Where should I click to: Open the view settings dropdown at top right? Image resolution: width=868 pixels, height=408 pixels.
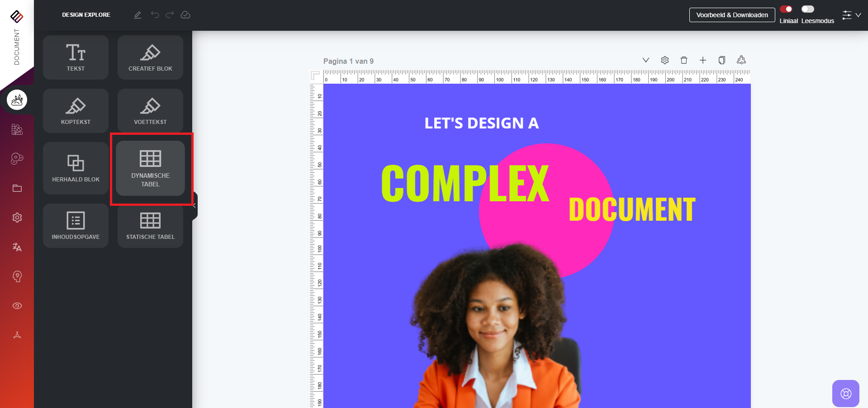coord(851,15)
